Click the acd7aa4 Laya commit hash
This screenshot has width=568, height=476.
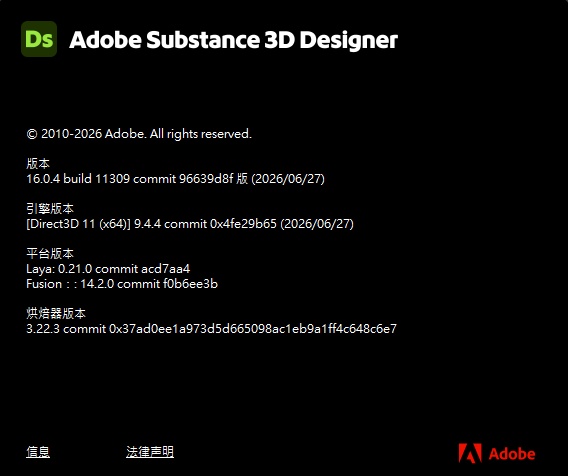tap(166, 269)
